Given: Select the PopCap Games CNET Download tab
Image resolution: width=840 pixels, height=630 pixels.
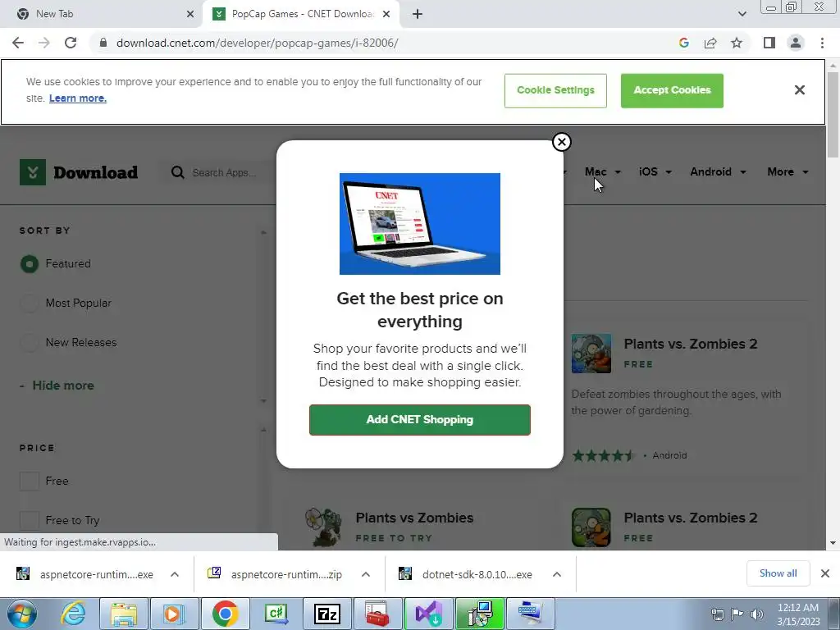Looking at the screenshot, I should 302,14.
